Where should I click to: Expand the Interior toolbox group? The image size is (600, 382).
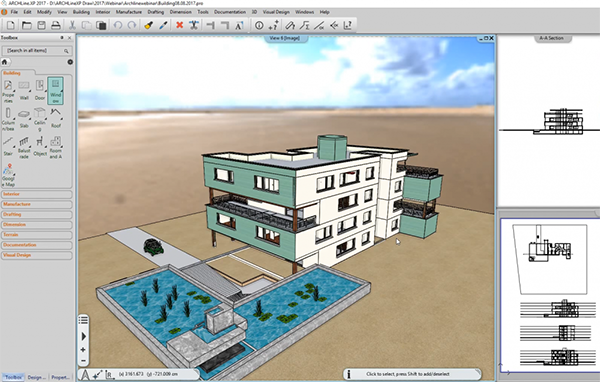click(x=37, y=194)
